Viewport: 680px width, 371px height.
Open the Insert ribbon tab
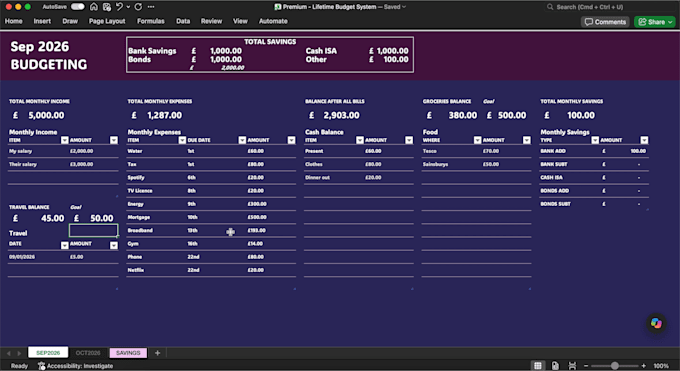tap(42, 21)
